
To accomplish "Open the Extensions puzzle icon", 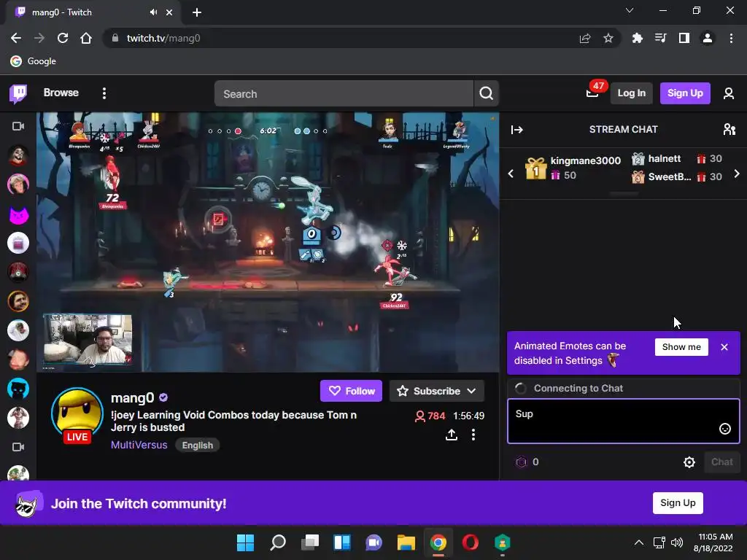I will pyautogui.click(x=637, y=38).
